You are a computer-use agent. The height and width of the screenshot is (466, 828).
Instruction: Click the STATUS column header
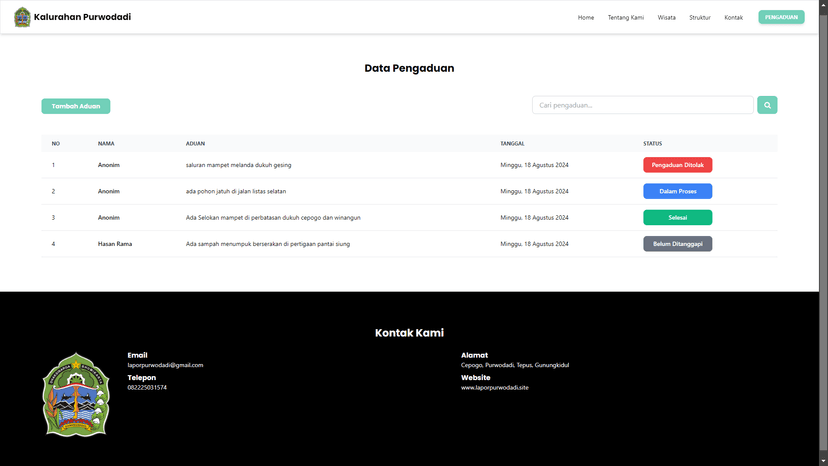[652, 144]
